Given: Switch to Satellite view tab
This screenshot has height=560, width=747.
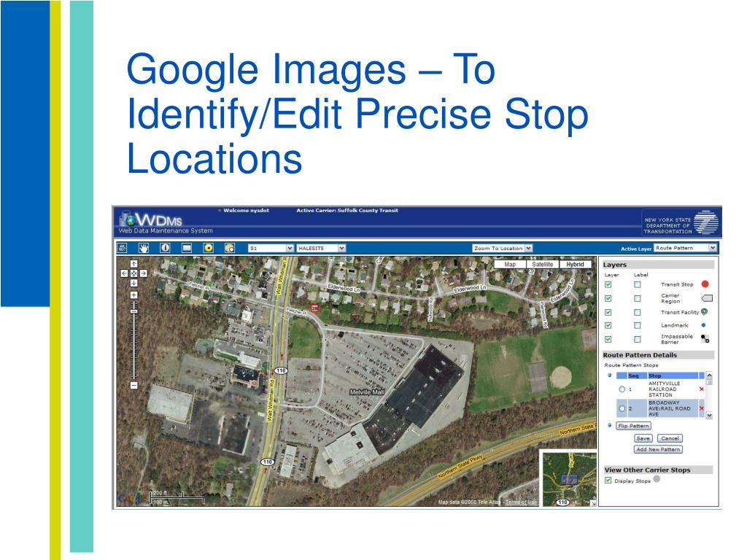Looking at the screenshot, I should coord(542,264).
